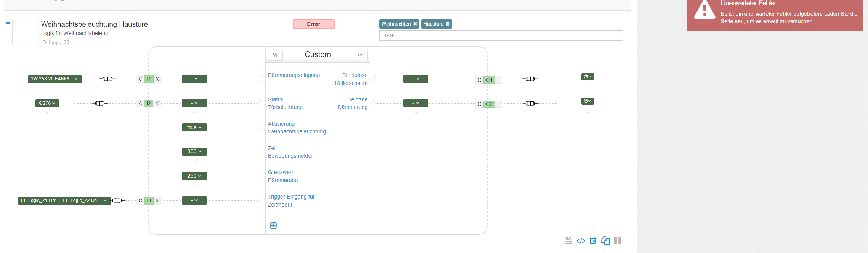
Task: Click the empty logic thumbnail box
Action: pyautogui.click(x=25, y=32)
